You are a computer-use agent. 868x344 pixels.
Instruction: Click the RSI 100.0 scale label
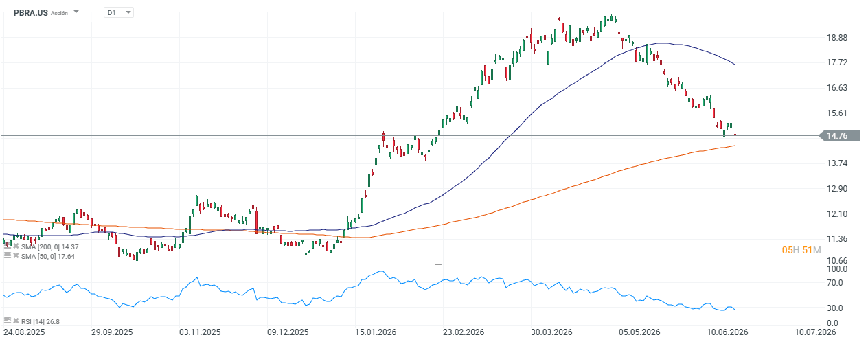(837, 269)
